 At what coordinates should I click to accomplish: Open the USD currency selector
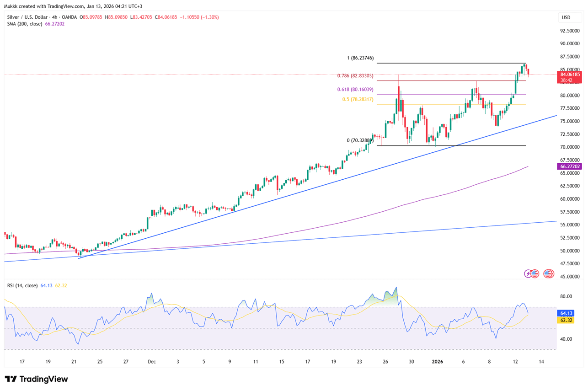click(x=566, y=17)
